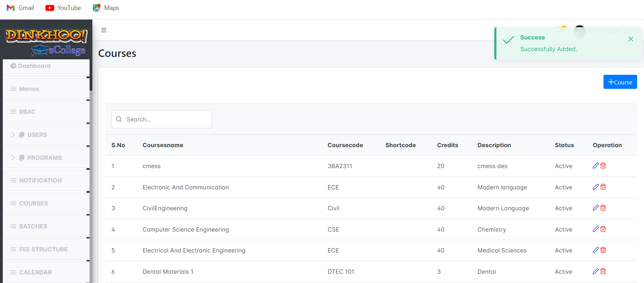
Task: Click the Credits column header
Action: point(447,145)
